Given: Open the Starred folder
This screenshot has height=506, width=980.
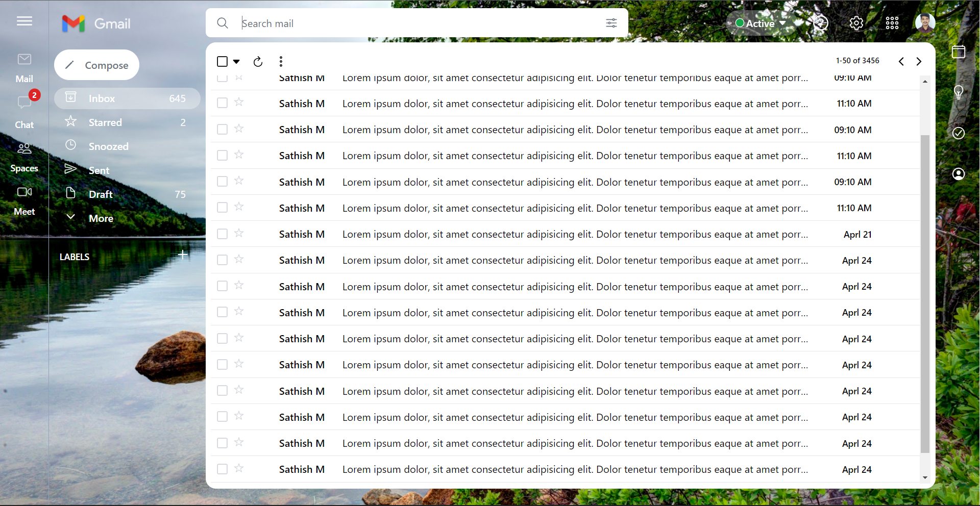Looking at the screenshot, I should (105, 122).
